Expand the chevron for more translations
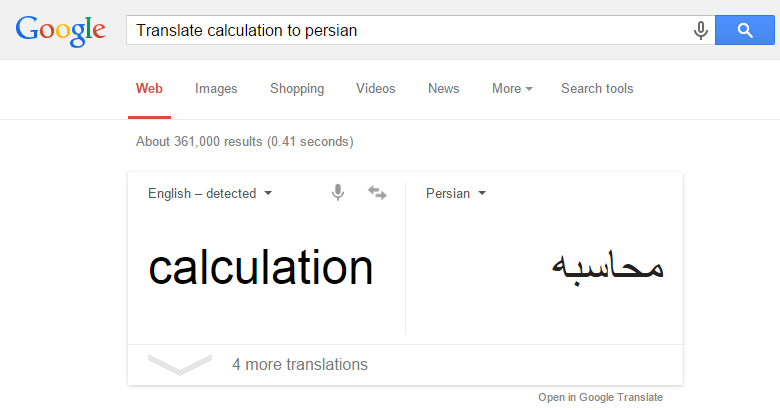This screenshot has width=780, height=410. [180, 364]
